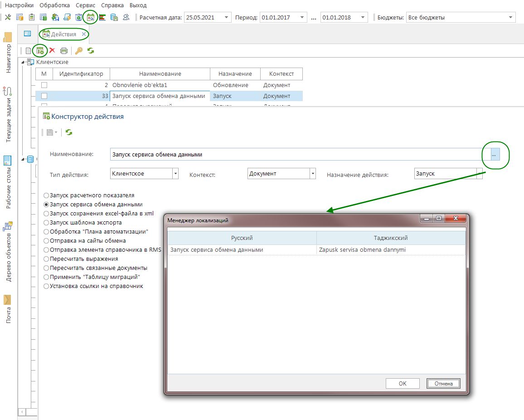The width and height of the screenshot is (524, 420).
Task: Click the red X delete icon
Action: (x=52, y=51)
